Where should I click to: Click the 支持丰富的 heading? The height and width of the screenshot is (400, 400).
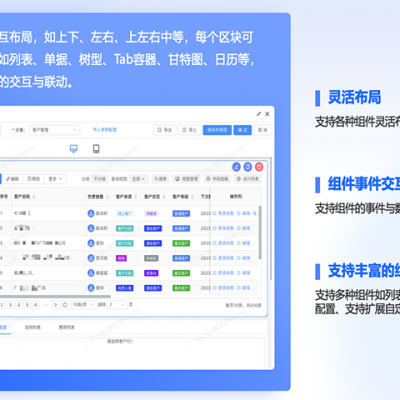(364, 271)
